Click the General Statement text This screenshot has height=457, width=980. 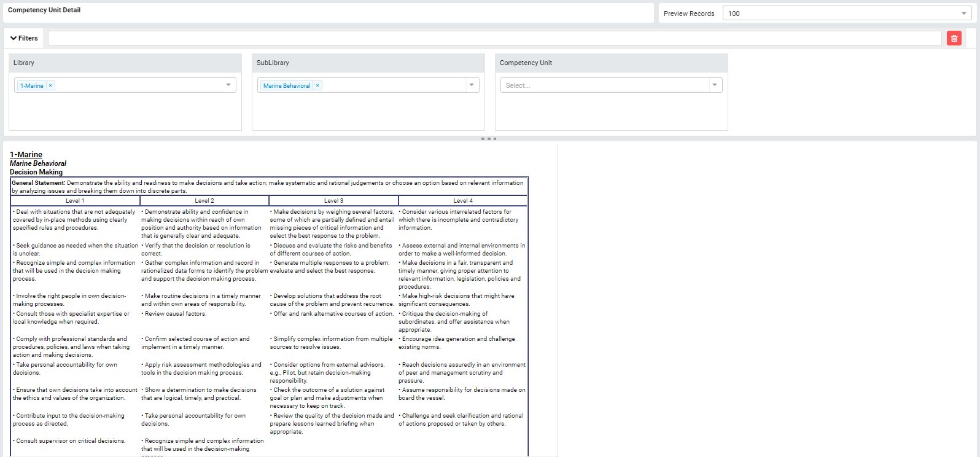pyautogui.click(x=268, y=187)
